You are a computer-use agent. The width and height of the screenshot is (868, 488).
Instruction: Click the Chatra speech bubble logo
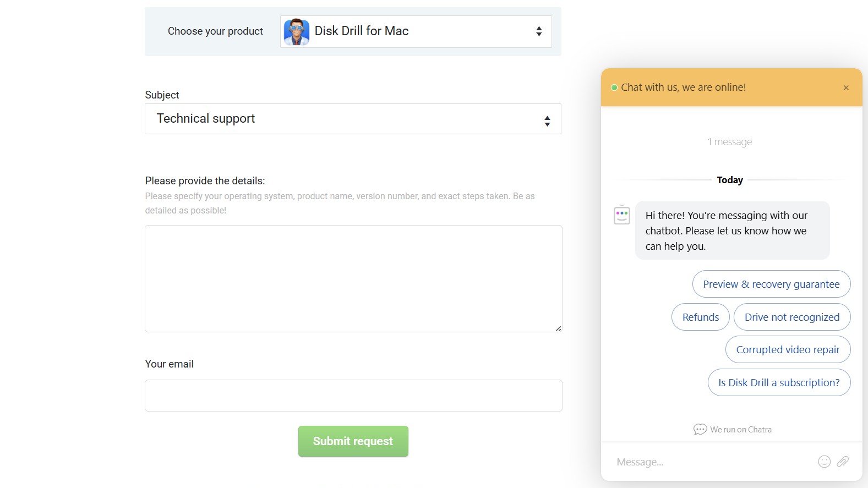click(x=700, y=430)
